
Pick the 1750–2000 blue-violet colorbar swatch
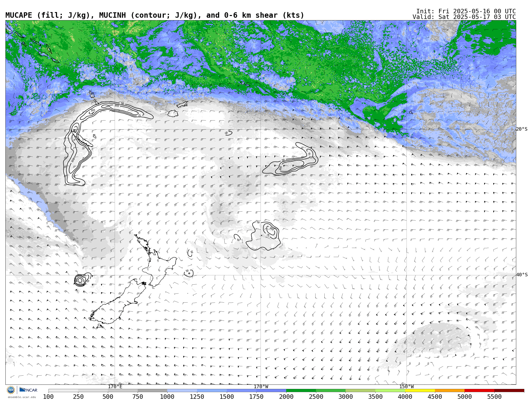(x=271, y=391)
